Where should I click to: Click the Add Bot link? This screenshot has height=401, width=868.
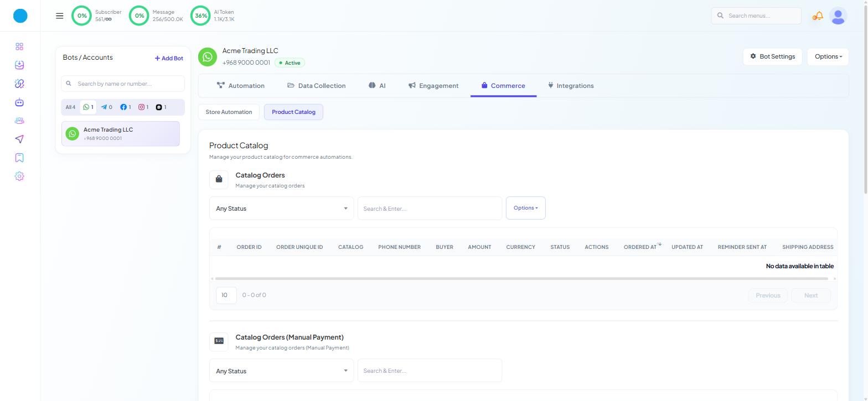(x=169, y=58)
